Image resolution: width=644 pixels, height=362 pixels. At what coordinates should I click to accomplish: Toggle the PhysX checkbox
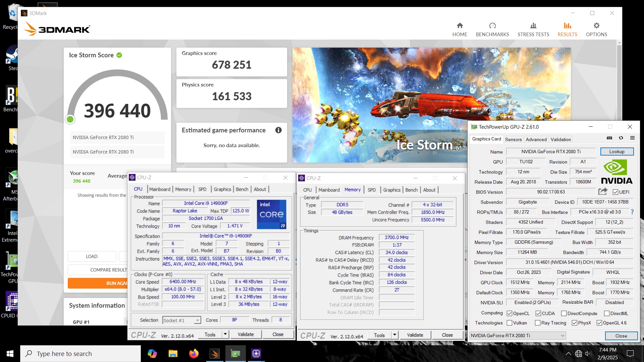(x=575, y=323)
